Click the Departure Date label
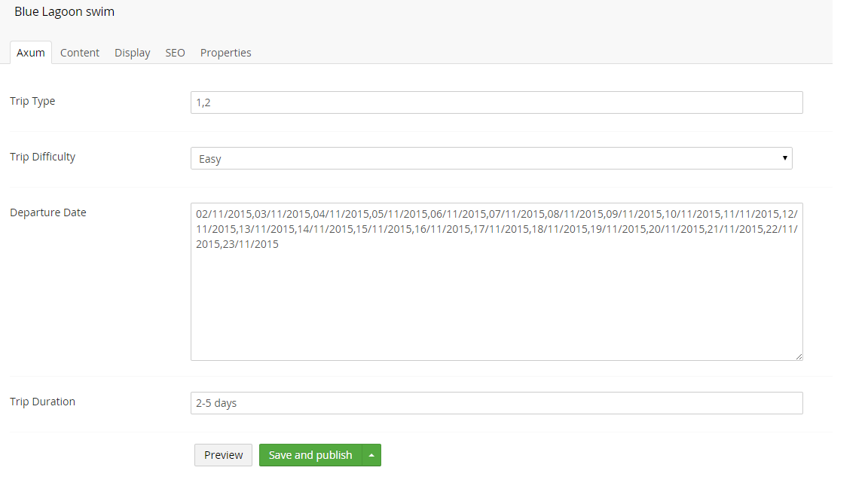 click(x=48, y=212)
